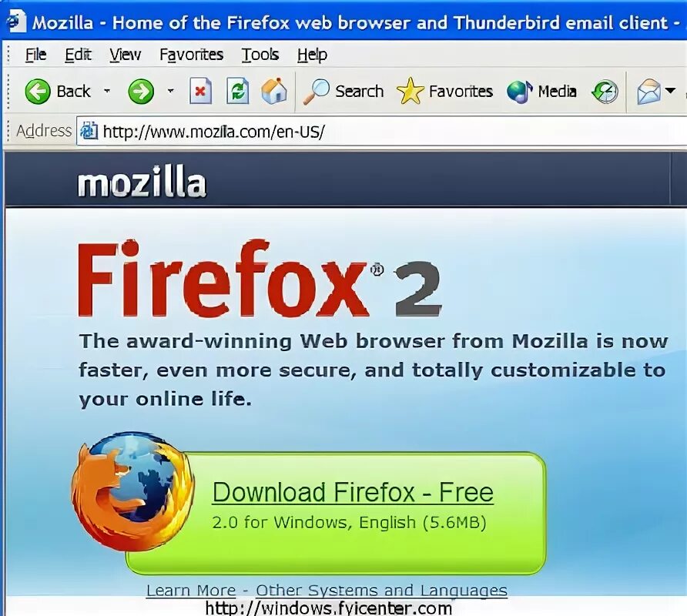Expand the Back button history dropdown arrow
This screenshot has height=616, width=687.
click(x=107, y=91)
